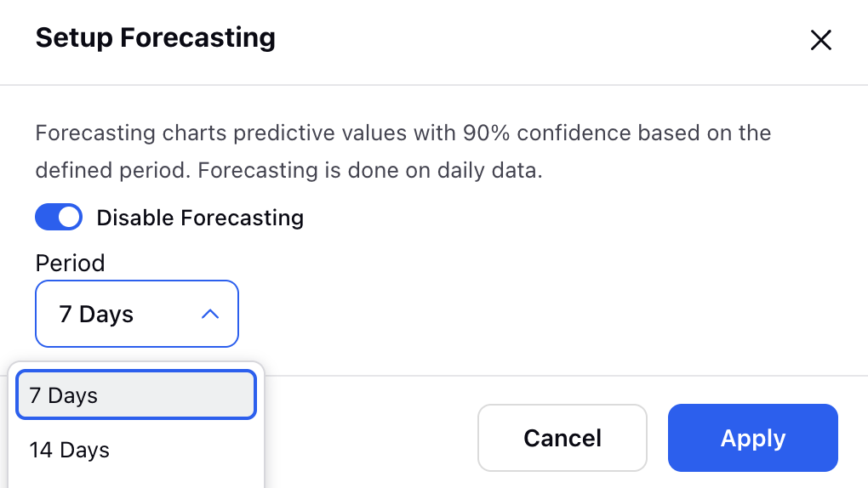The image size is (868, 488).
Task: Pick the highlighted 7 Days list entry
Action: click(135, 395)
